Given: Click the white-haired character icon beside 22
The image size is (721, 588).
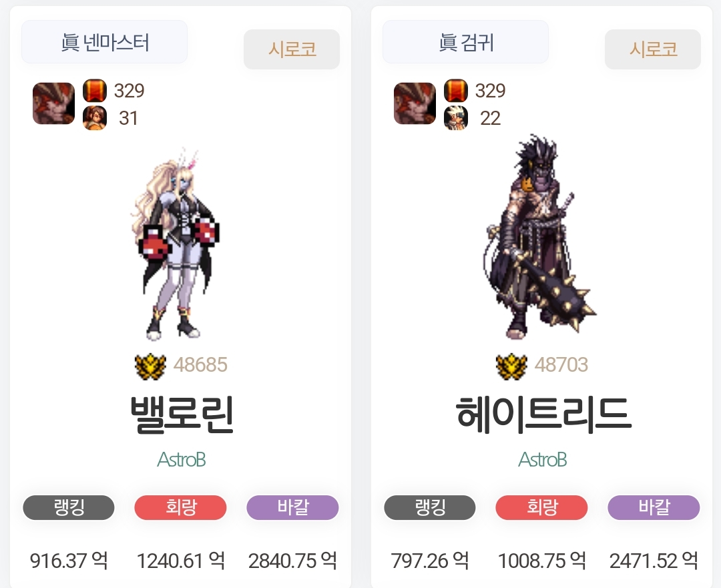Looking at the screenshot, I should pyautogui.click(x=456, y=118).
